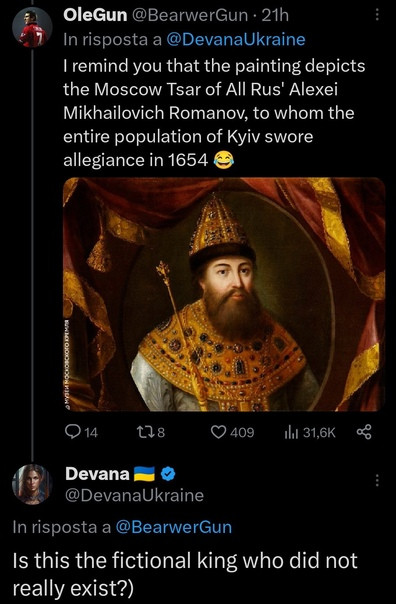Open the @DevanaUkraine mention link
This screenshot has height=604, width=396.
pos(236,39)
